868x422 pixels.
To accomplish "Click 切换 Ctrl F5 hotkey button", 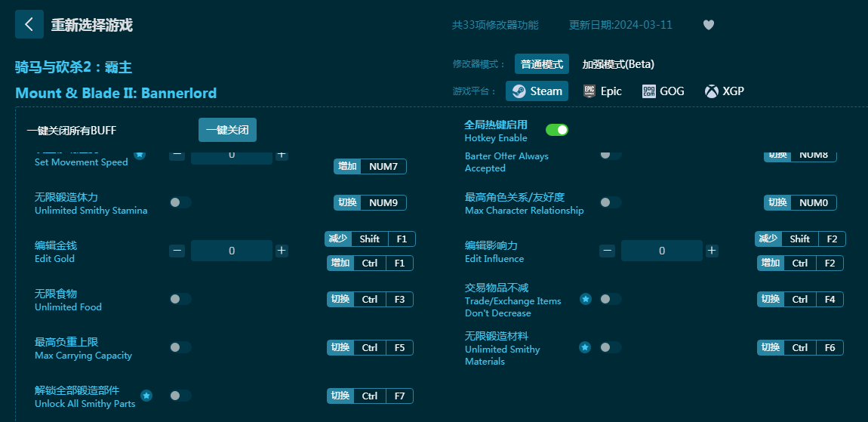I will (370, 347).
